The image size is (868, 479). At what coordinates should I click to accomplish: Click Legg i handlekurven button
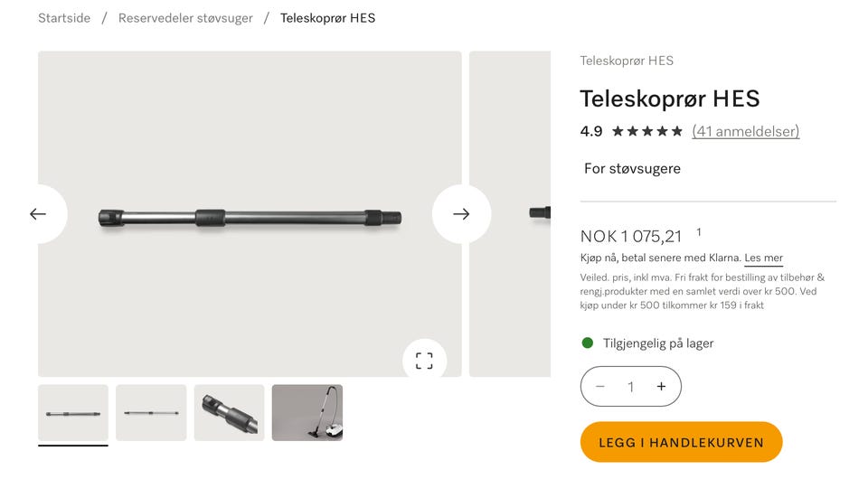(681, 442)
